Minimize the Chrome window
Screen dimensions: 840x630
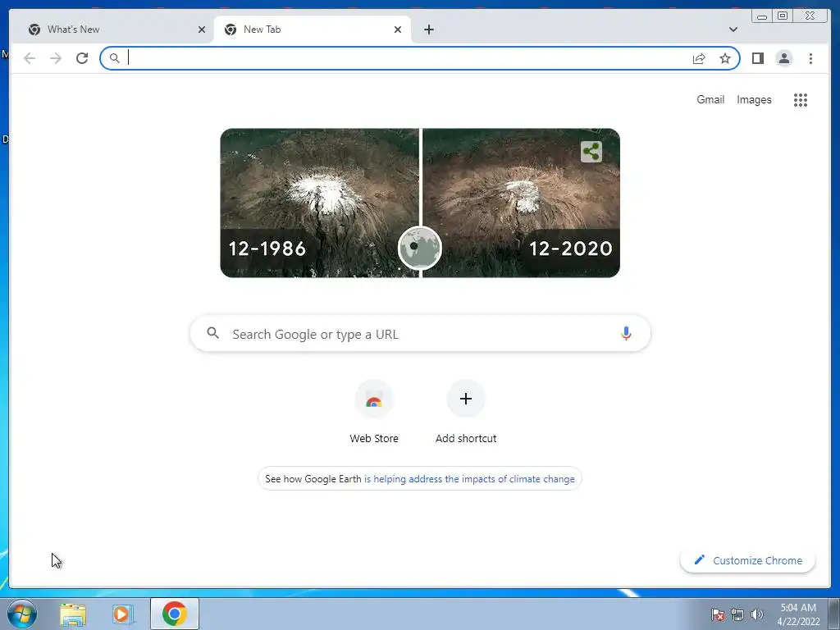click(762, 16)
